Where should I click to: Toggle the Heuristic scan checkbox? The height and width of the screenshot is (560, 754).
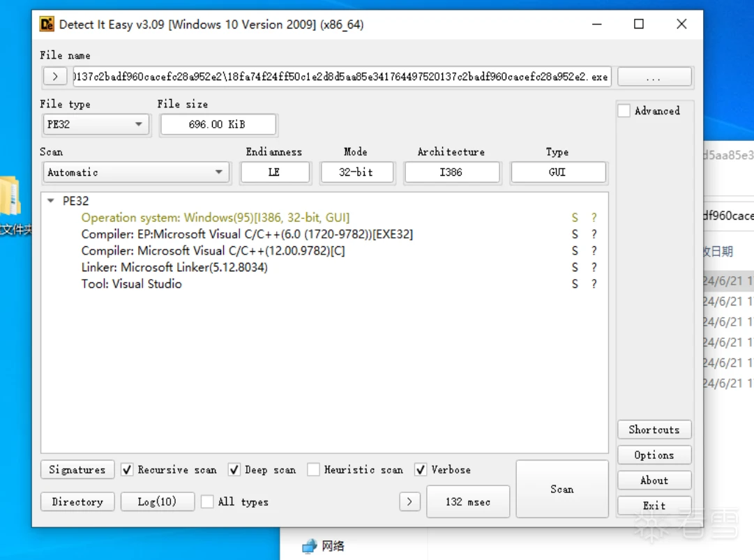point(313,469)
